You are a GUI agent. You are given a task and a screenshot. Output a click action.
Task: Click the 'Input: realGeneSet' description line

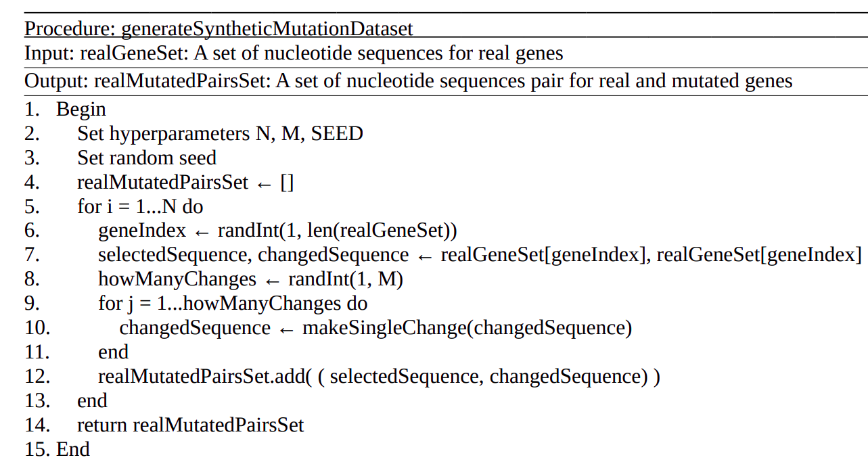[294, 53]
